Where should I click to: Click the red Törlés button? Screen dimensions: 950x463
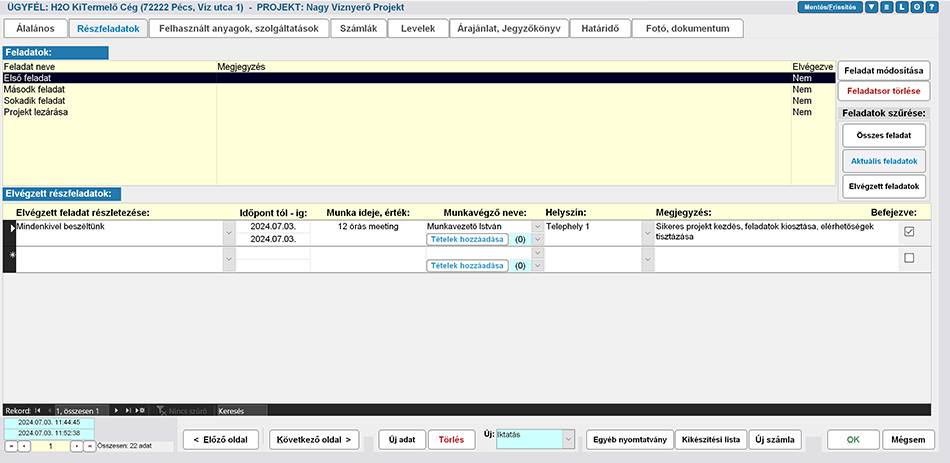[x=451, y=439]
